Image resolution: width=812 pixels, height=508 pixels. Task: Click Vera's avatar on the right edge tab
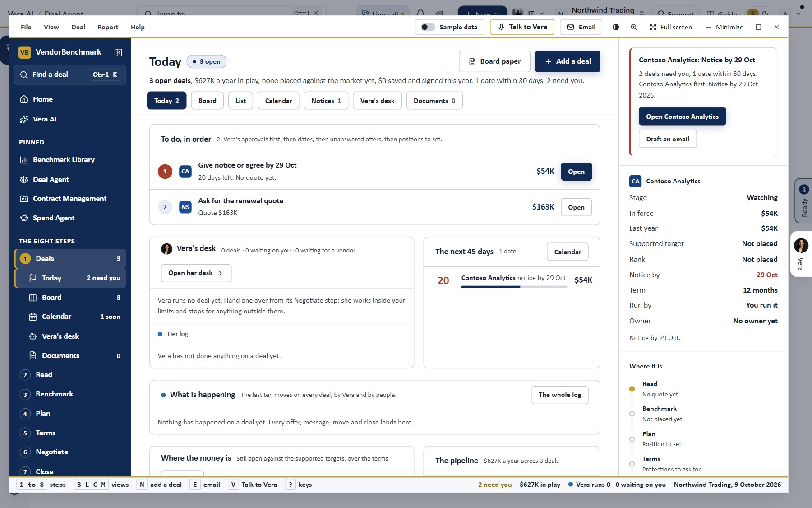(801, 245)
